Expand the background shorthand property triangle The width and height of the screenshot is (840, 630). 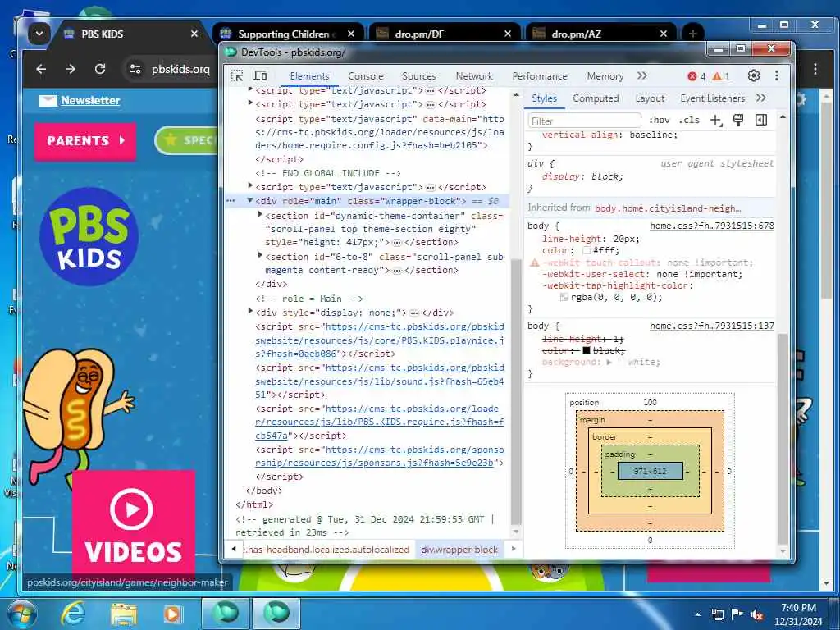[x=609, y=362]
